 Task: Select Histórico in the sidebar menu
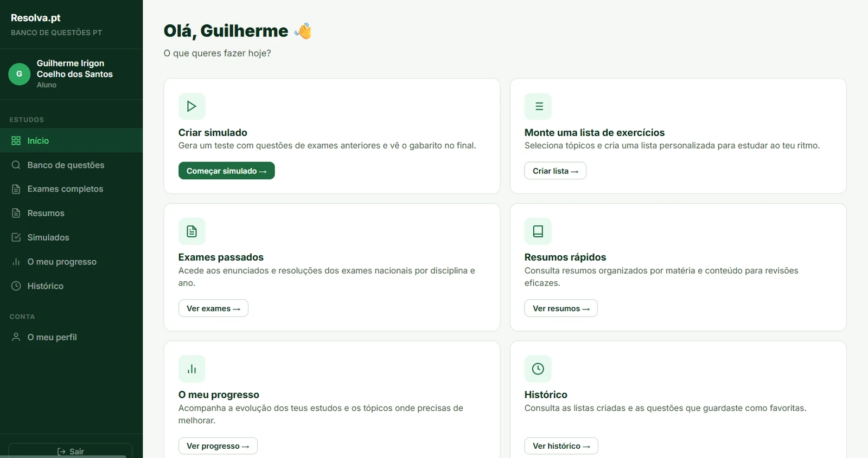pos(71,286)
